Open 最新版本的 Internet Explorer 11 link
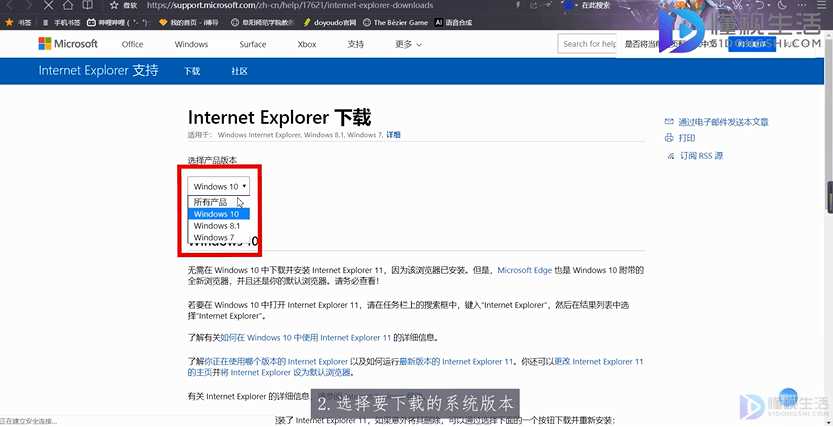The height and width of the screenshot is (427, 833). click(456, 361)
